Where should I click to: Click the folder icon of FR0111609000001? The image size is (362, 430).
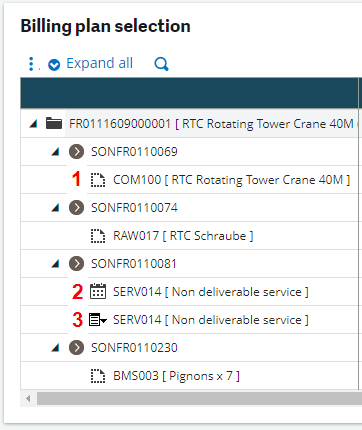[x=54, y=123]
